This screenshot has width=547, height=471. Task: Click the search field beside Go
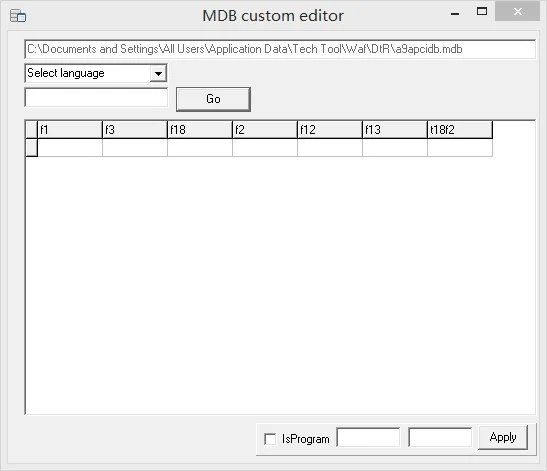(96, 98)
